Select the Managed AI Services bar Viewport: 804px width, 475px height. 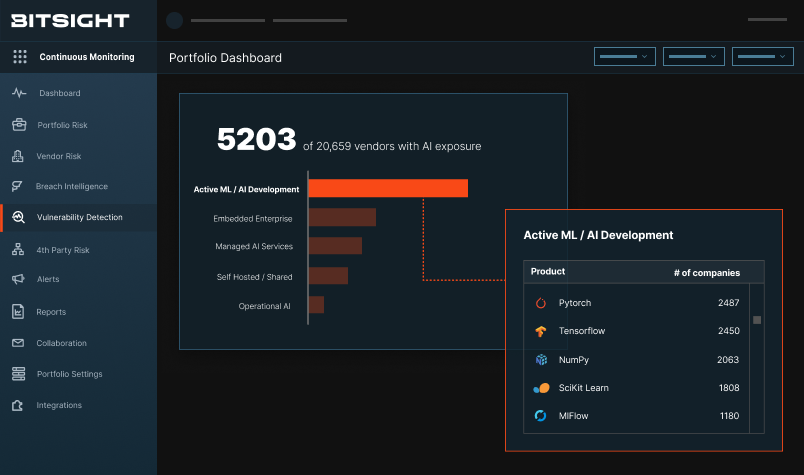click(x=335, y=246)
